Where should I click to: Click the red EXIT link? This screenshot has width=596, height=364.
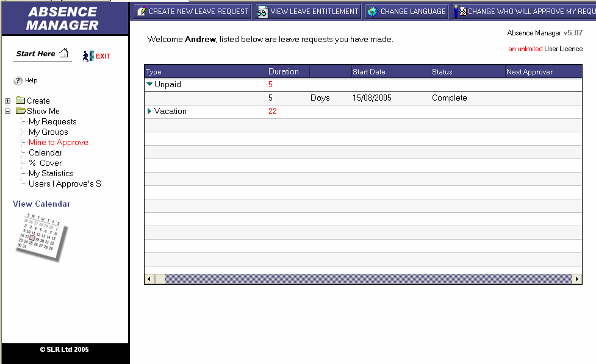pyautogui.click(x=103, y=56)
